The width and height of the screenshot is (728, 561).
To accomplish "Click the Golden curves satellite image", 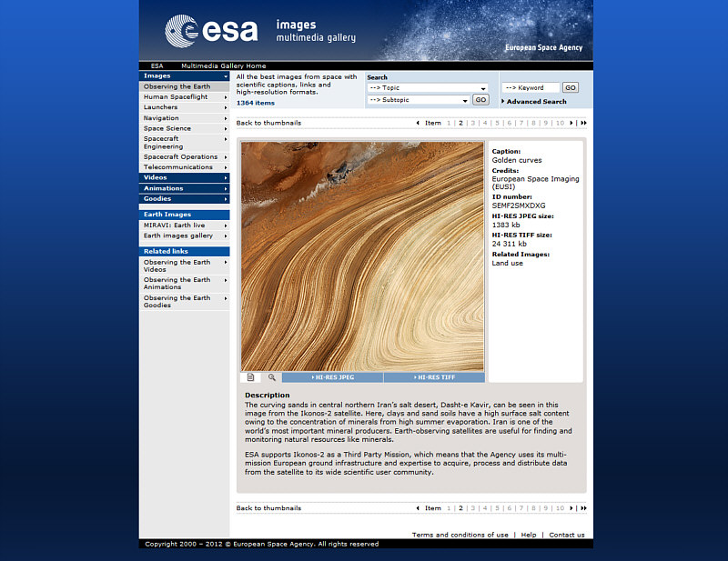I will [362, 255].
